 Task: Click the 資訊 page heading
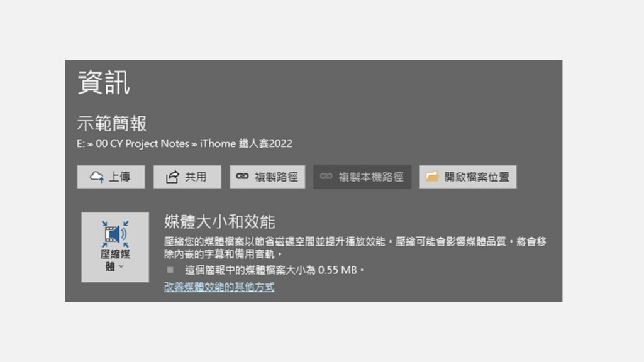pyautogui.click(x=104, y=82)
